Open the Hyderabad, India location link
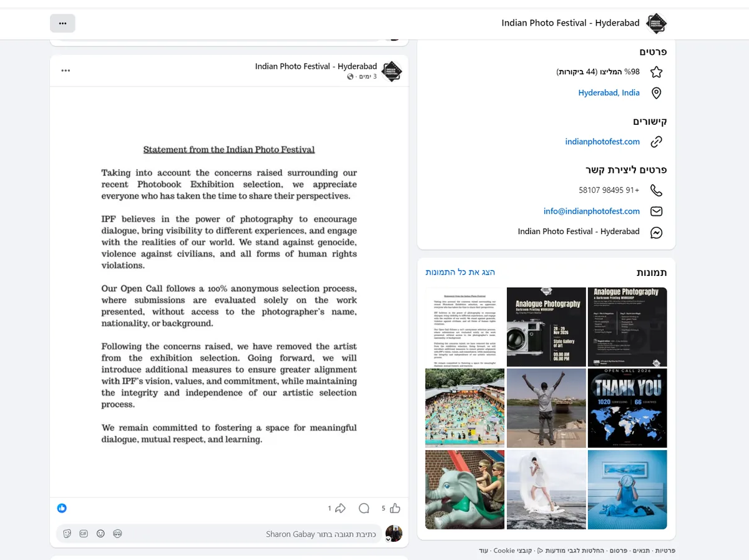Screen dimensions: 749x560 [609, 92]
